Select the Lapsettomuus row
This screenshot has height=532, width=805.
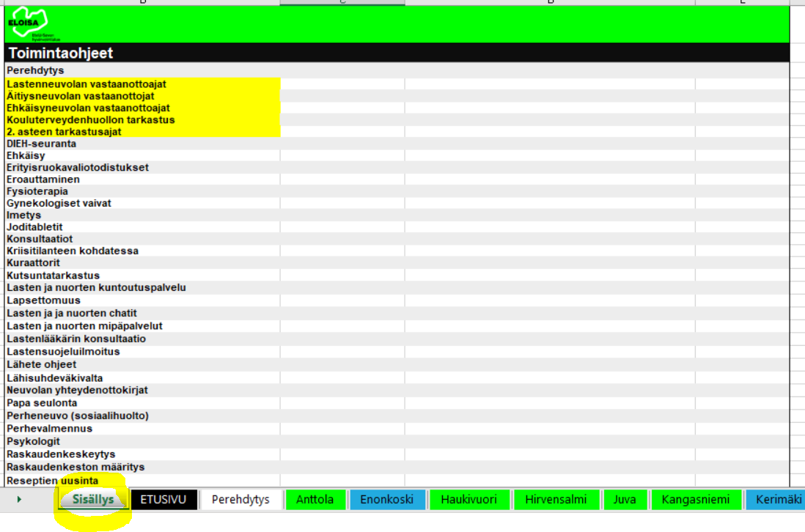(43, 300)
